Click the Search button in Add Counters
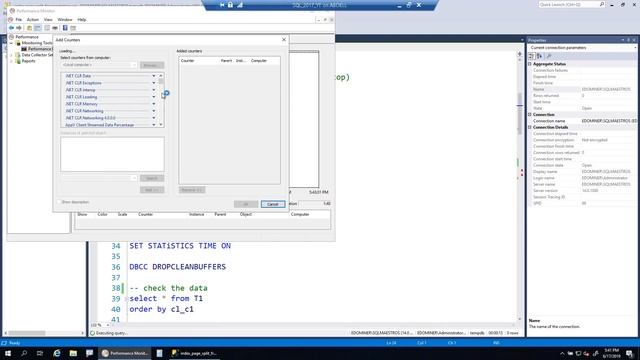The width and height of the screenshot is (640, 360). point(152,178)
